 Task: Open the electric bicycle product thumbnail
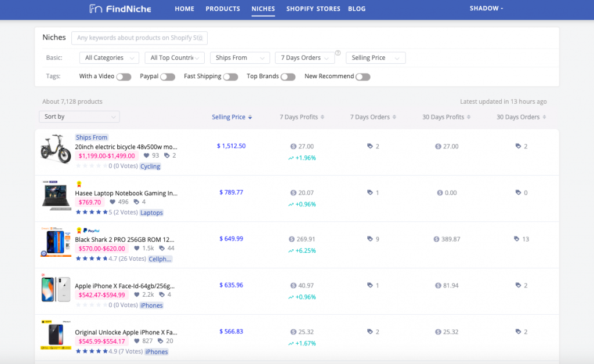click(56, 149)
